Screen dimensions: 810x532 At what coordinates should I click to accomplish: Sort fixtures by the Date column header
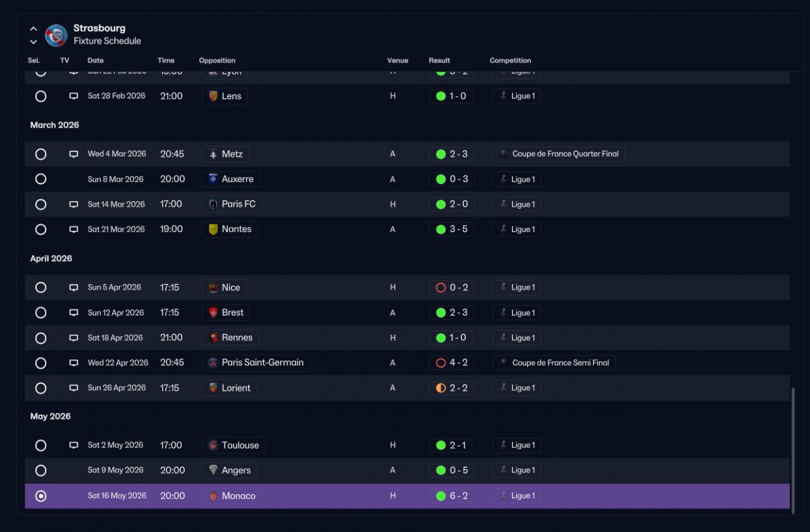click(x=96, y=61)
